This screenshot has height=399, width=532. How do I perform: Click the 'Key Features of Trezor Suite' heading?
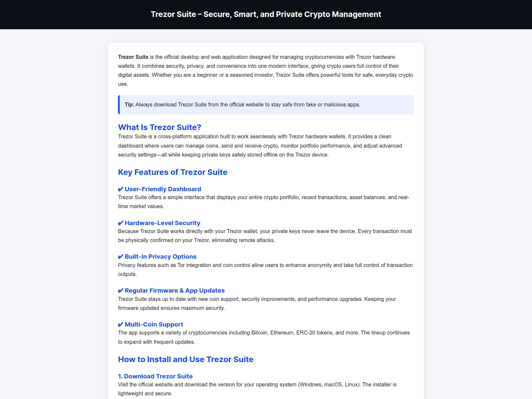click(173, 172)
